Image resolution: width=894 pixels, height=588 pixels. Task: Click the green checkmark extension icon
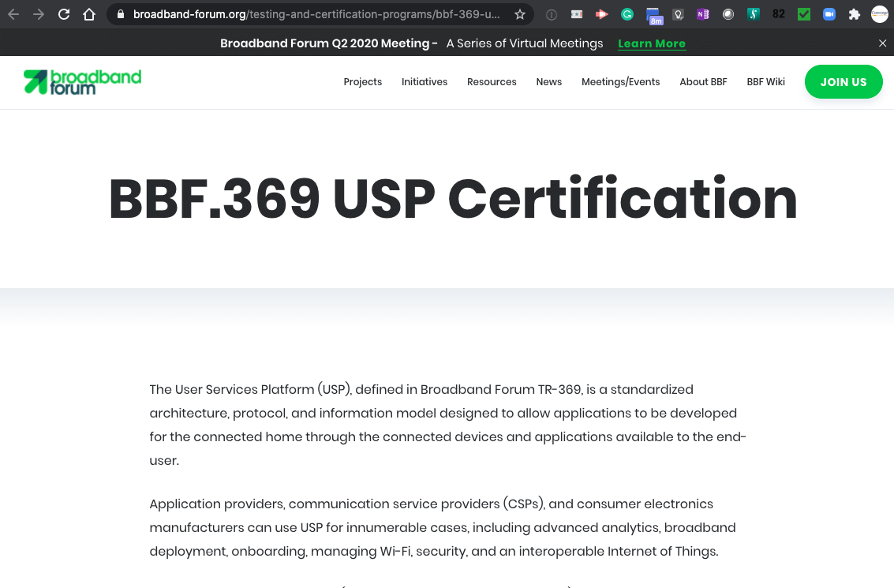click(x=803, y=13)
